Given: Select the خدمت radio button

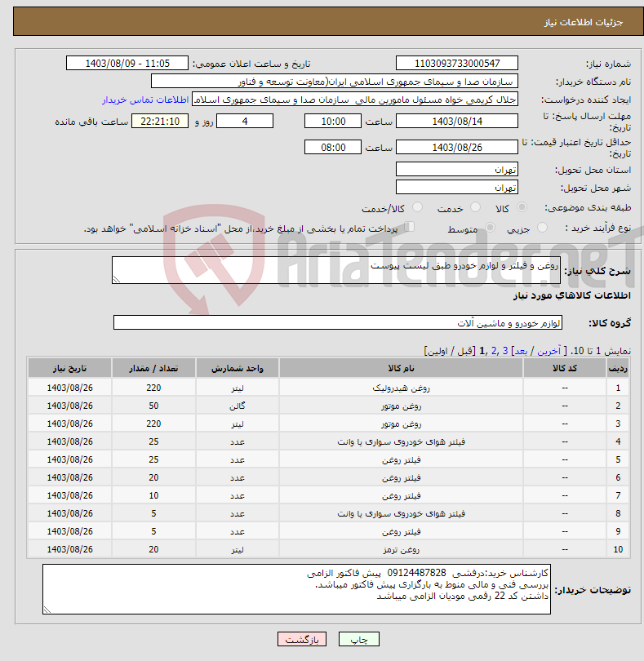Looking at the screenshot, I should [x=475, y=207].
